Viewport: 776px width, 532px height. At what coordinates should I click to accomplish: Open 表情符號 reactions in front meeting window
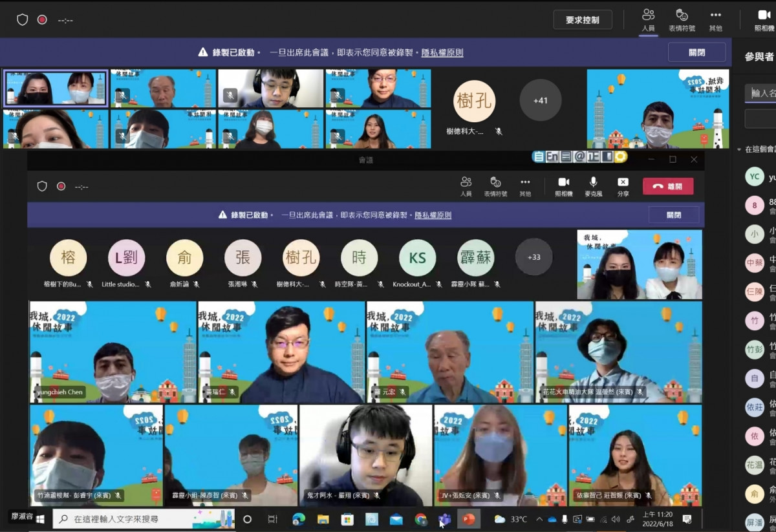[495, 186]
